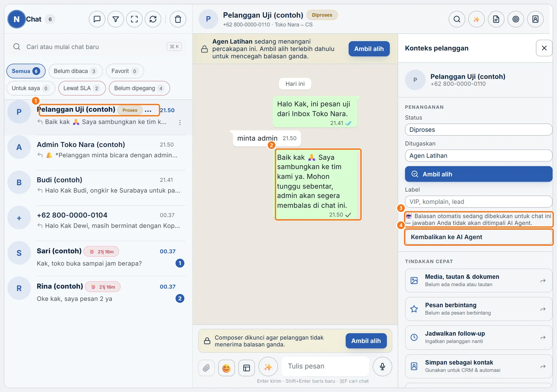This screenshot has height=392, width=557.
Task: Open Media, tautan & dokumen quick action
Action: [478, 280]
